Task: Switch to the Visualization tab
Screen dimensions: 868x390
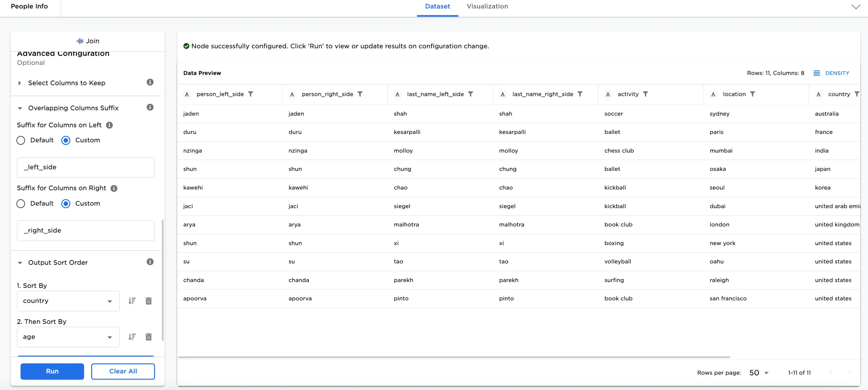Action: pyautogui.click(x=487, y=6)
